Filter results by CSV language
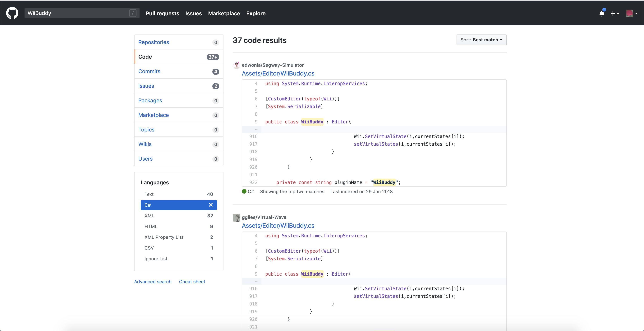The height and width of the screenshot is (331, 644). (178, 248)
